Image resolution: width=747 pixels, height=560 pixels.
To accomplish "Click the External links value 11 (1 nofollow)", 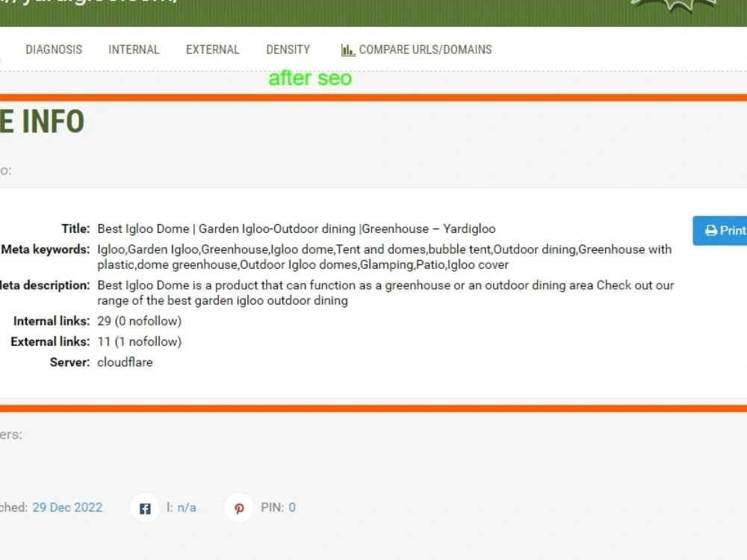I will 140,341.
